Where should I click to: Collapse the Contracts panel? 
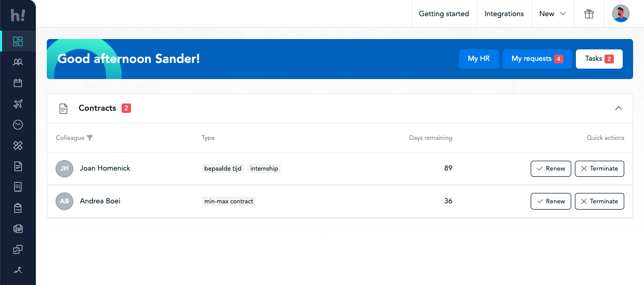tap(618, 108)
